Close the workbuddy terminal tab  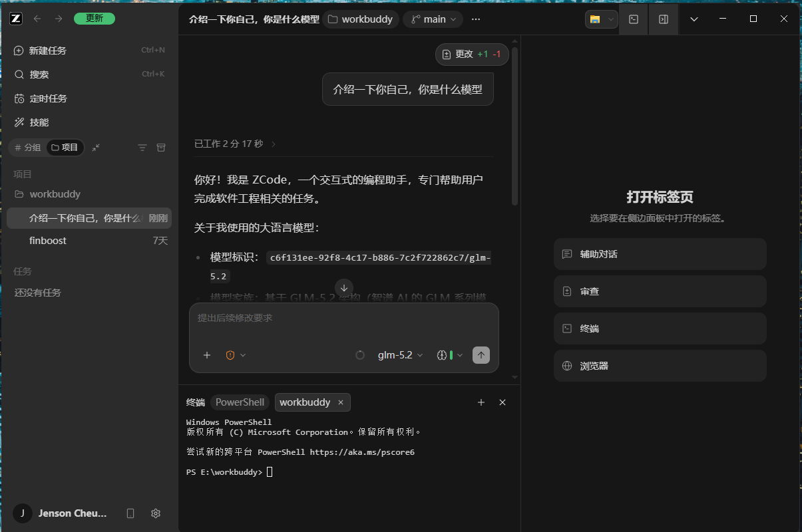pos(341,402)
